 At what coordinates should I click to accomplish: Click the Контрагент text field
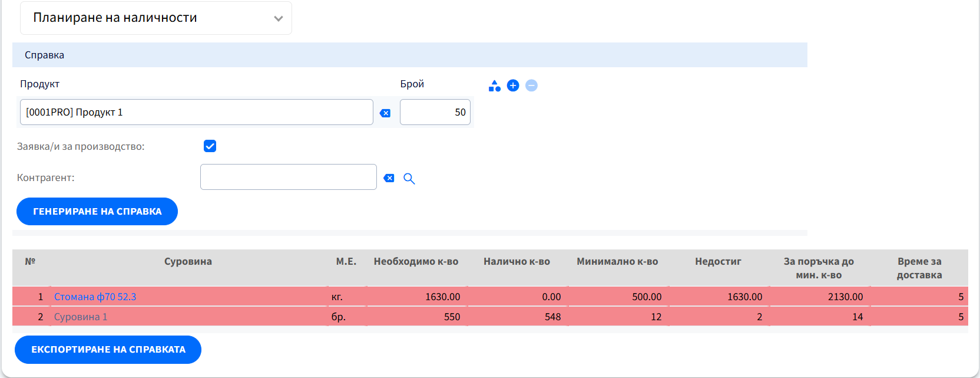(288, 177)
